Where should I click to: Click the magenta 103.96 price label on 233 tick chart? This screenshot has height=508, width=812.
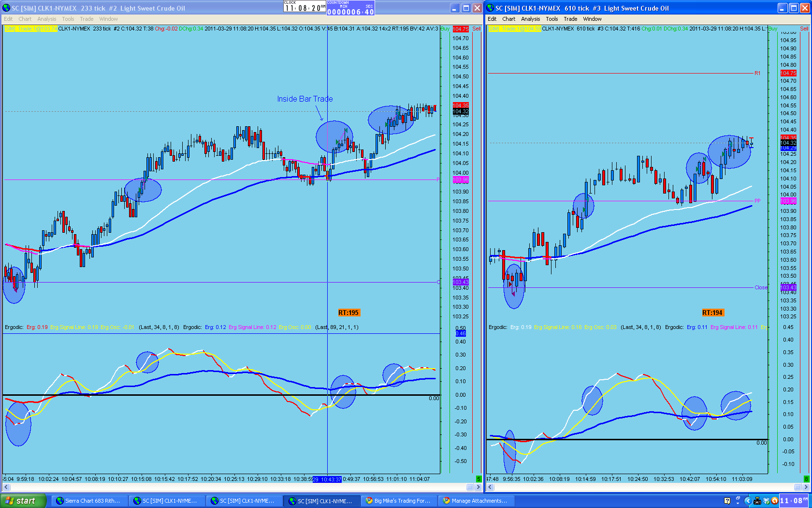pos(461,179)
